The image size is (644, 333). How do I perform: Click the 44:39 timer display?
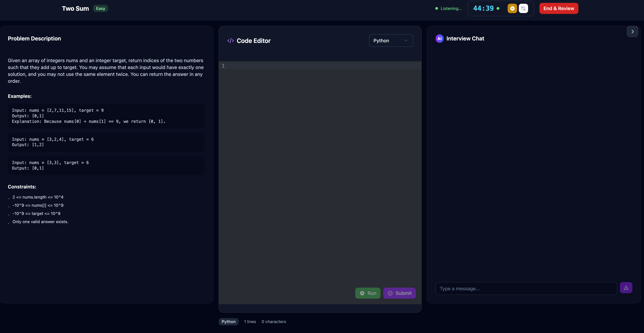click(483, 9)
